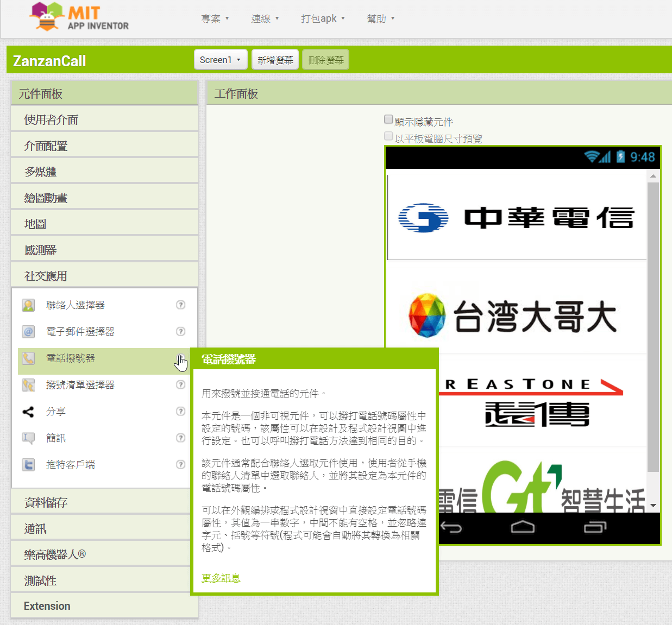Open the Screen1 dropdown
Image resolution: width=672 pixels, height=625 pixels.
coord(221,60)
